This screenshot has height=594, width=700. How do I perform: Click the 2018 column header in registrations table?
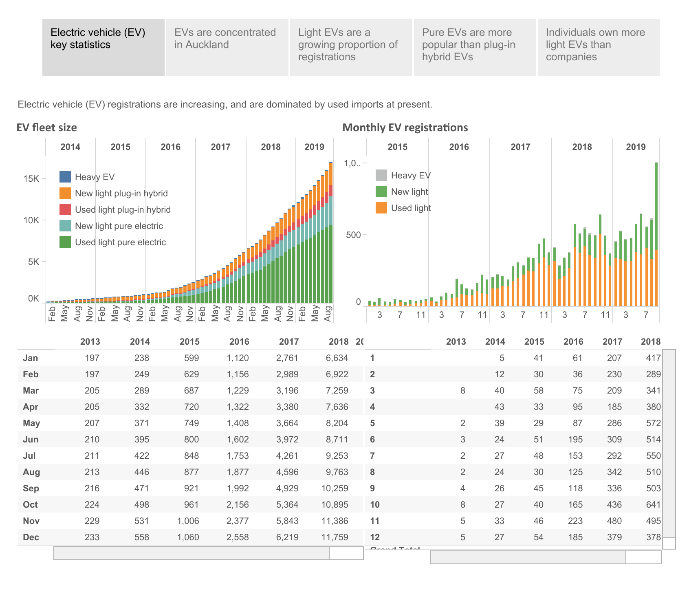coord(651,342)
